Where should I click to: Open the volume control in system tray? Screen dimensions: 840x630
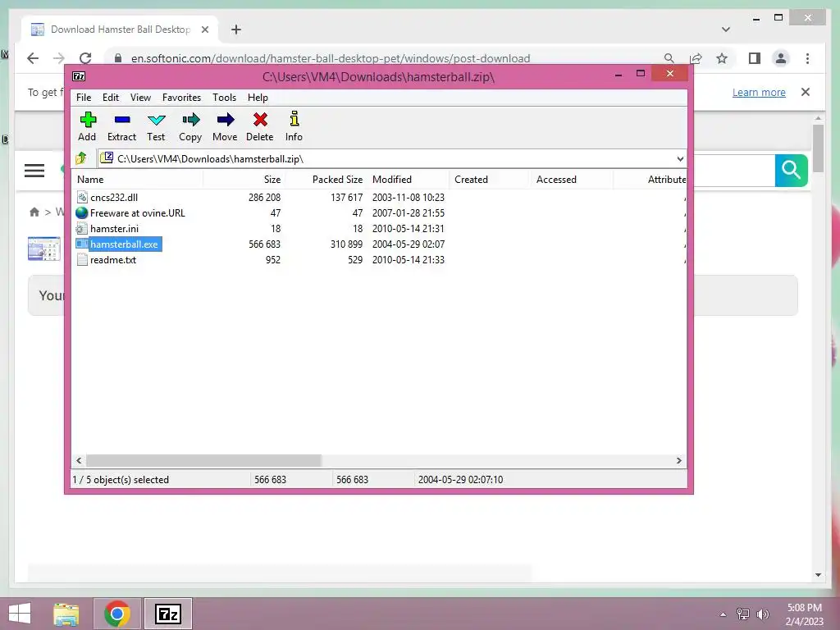[762, 614]
